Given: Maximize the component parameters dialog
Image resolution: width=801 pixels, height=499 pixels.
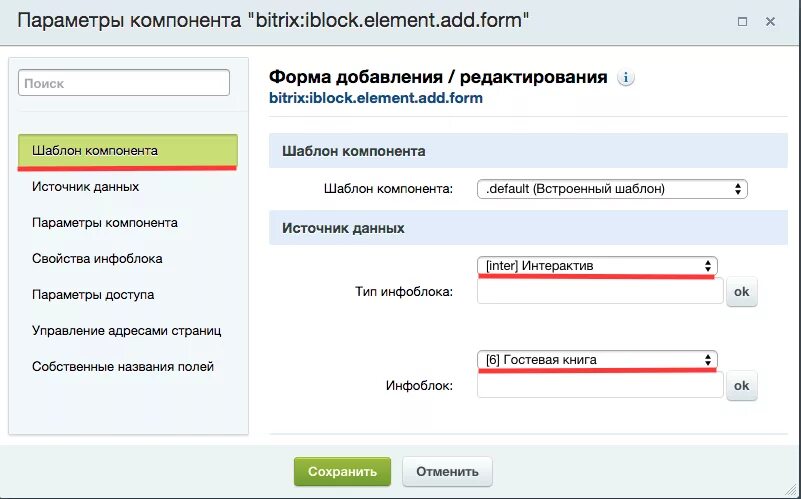Looking at the screenshot, I should pos(742,21).
